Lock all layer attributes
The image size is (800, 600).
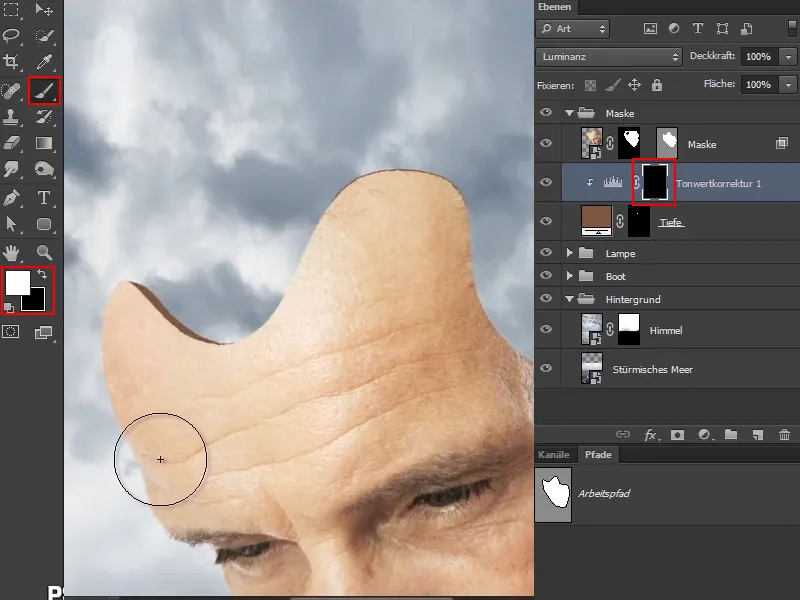657,85
